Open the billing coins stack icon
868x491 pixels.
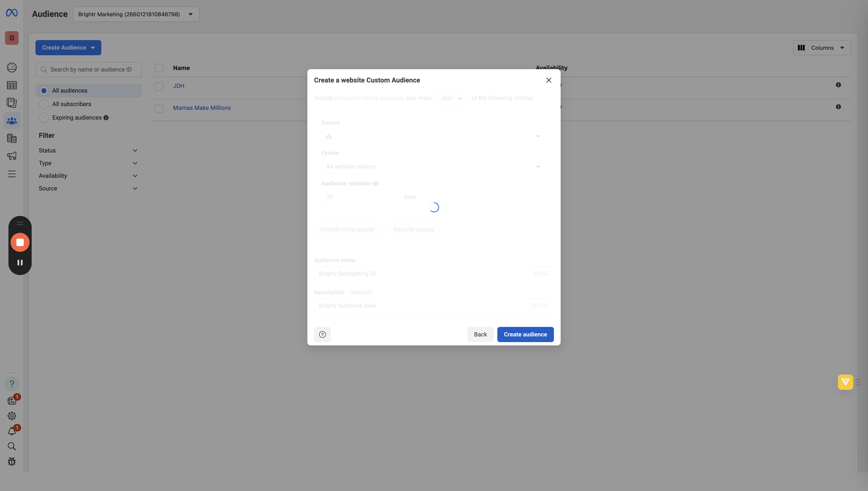click(12, 138)
